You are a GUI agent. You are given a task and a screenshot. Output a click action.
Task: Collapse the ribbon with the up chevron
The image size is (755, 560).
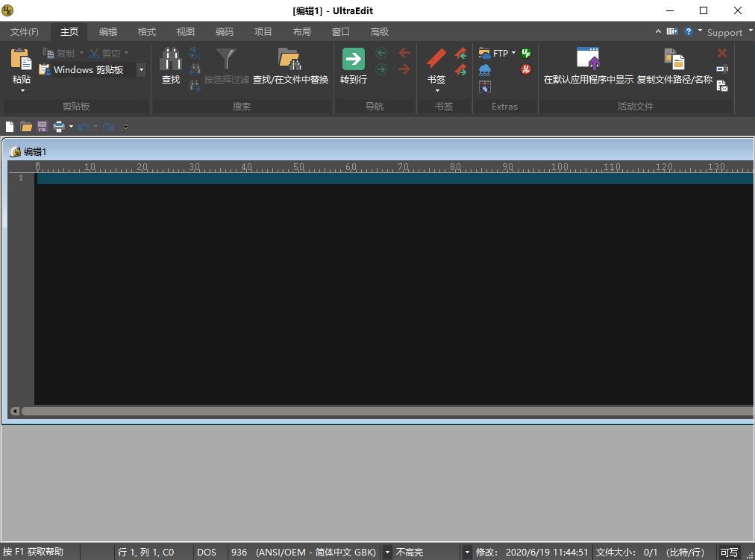658,31
